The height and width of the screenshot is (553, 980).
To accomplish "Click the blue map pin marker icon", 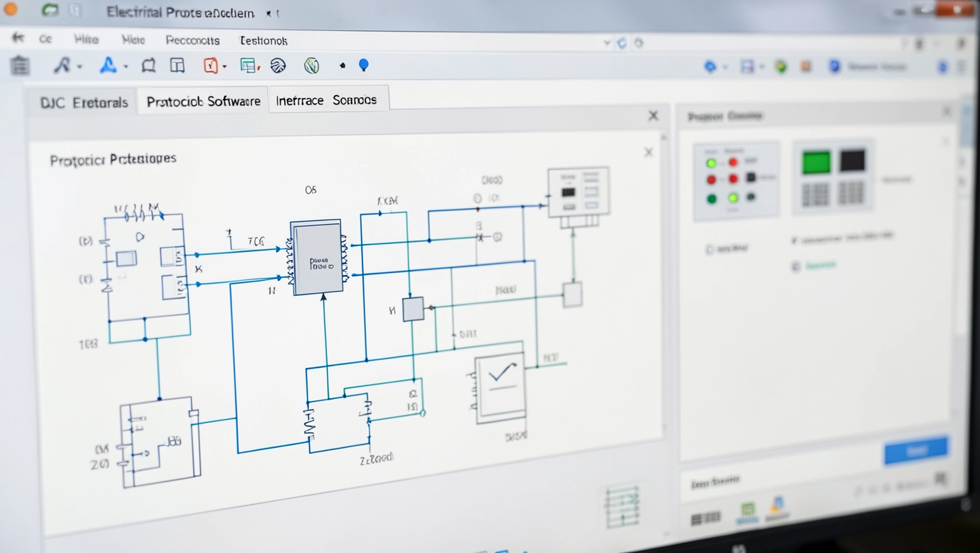I will (364, 65).
